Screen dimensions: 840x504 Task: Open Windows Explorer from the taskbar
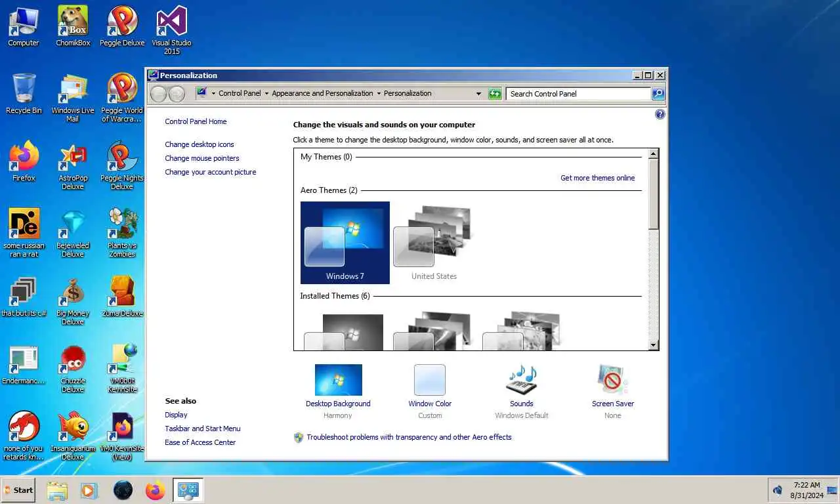coord(57,490)
